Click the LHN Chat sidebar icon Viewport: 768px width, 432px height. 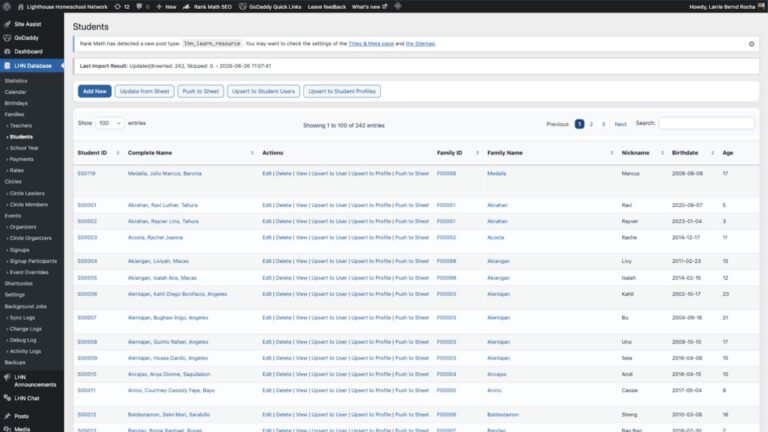coord(7,398)
